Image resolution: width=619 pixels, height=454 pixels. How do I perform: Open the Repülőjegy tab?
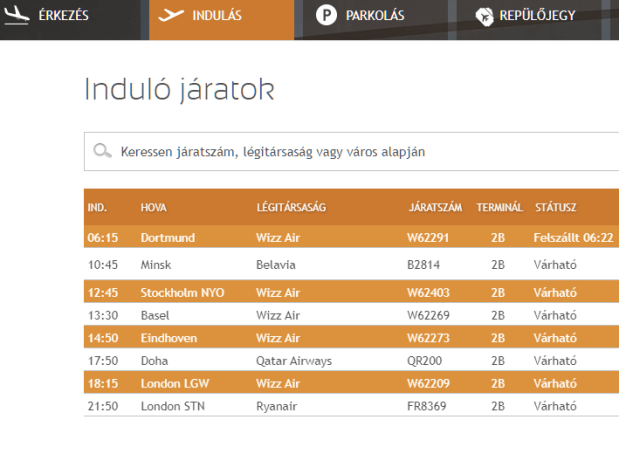538,16
